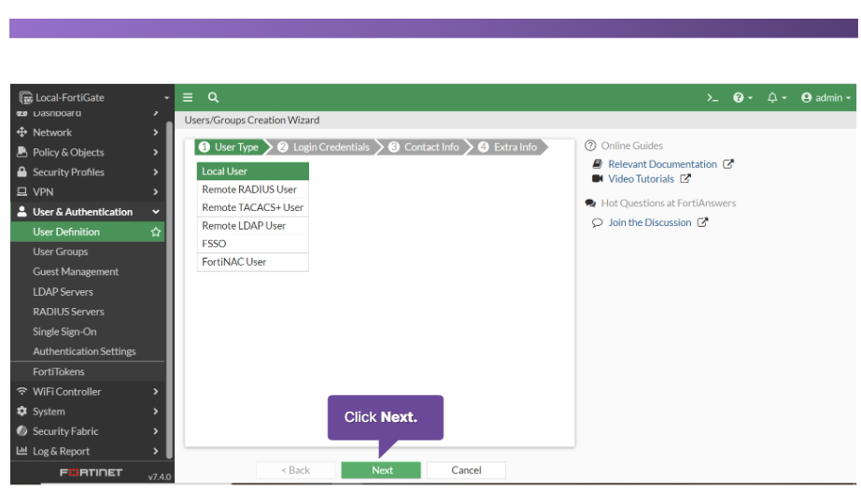Image resolution: width=861 pixels, height=504 pixels.
Task: Click the Policy & Objects icon
Action: [x=22, y=152]
